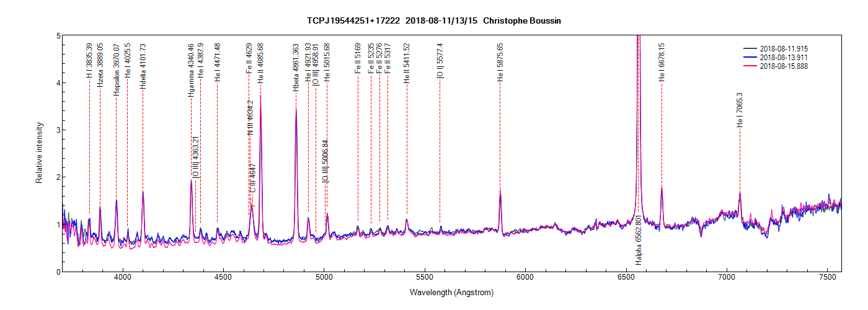This screenshot has width=868, height=310.
Task: Click the y-axis tick label 3
Action: pyautogui.click(x=57, y=130)
